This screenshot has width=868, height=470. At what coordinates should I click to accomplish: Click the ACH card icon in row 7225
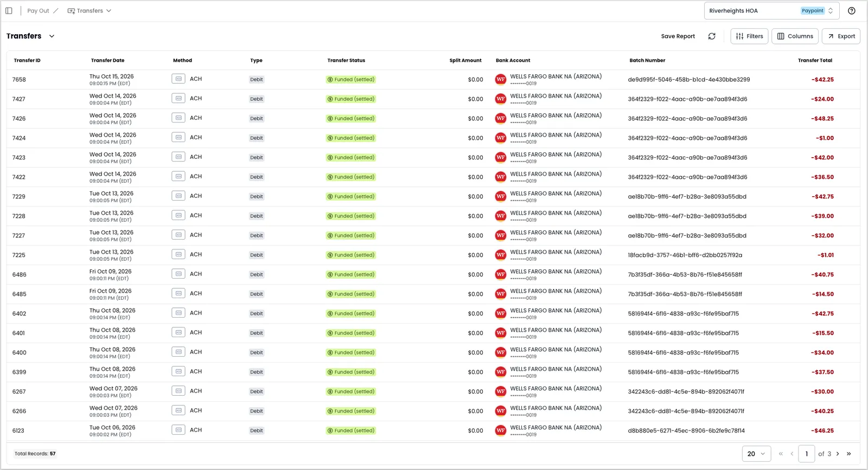(178, 255)
